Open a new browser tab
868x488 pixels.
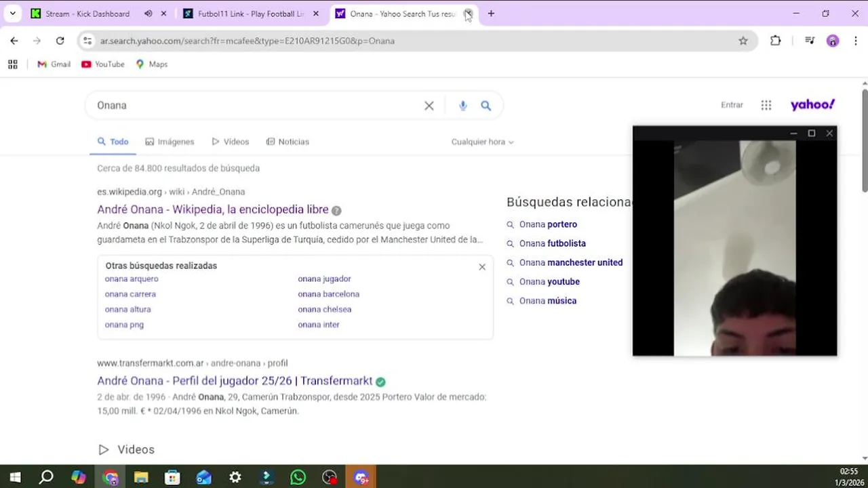click(491, 14)
